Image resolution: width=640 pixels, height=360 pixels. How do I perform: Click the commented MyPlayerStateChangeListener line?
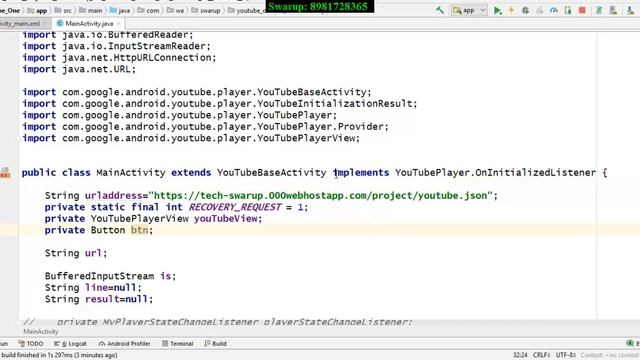point(218,322)
